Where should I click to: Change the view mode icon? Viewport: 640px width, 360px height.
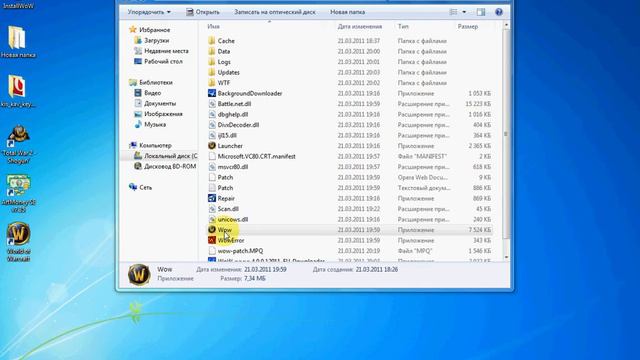click(453, 12)
